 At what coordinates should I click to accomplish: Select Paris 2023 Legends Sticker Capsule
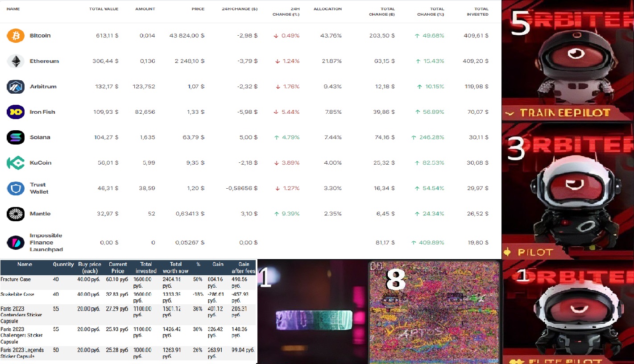pos(22,353)
